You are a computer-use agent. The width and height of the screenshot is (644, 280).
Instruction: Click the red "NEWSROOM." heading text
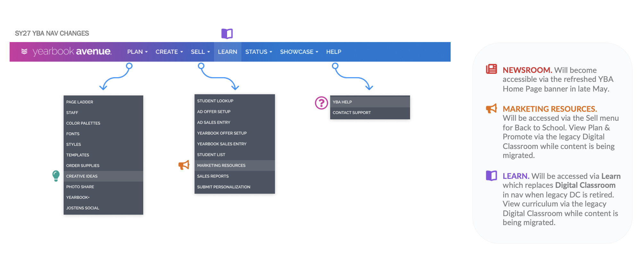tap(527, 70)
